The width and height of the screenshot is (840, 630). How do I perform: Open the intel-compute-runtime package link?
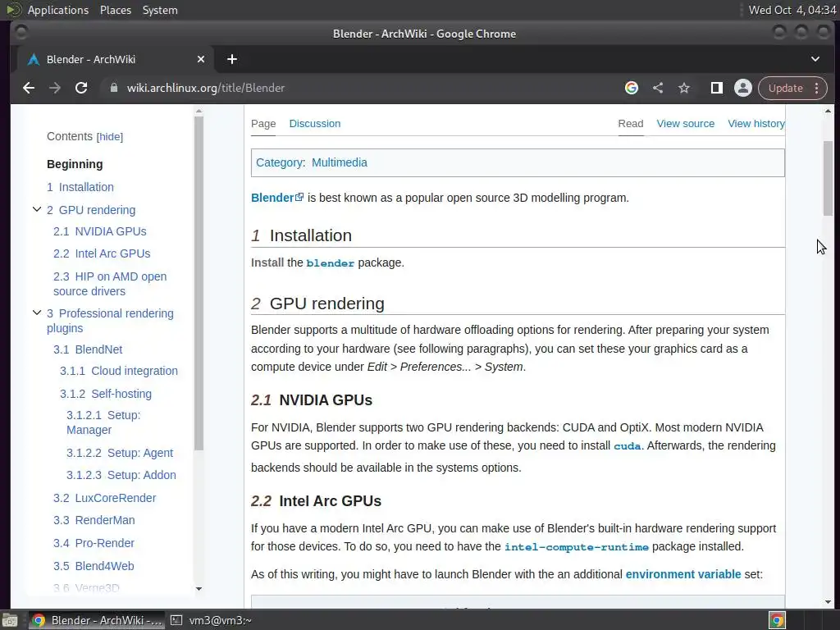(577, 547)
